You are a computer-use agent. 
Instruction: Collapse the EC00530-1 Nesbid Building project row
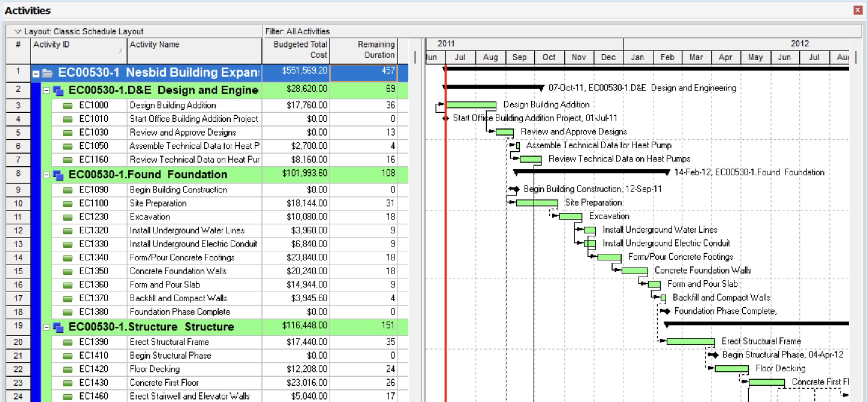tap(36, 74)
